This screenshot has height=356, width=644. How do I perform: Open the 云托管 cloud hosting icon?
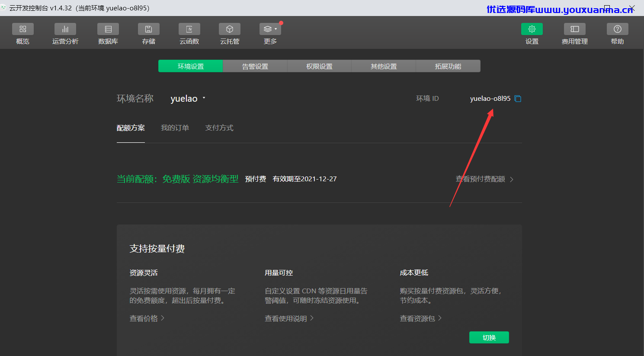[x=230, y=29]
